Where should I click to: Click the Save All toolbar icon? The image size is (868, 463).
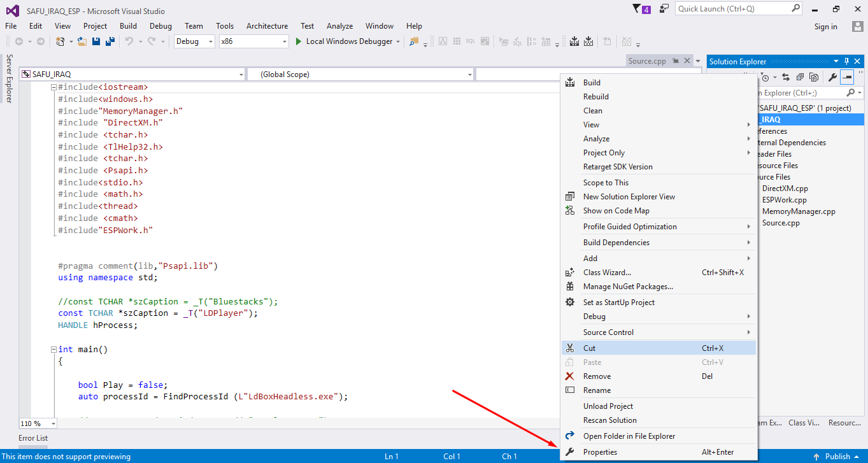click(110, 41)
